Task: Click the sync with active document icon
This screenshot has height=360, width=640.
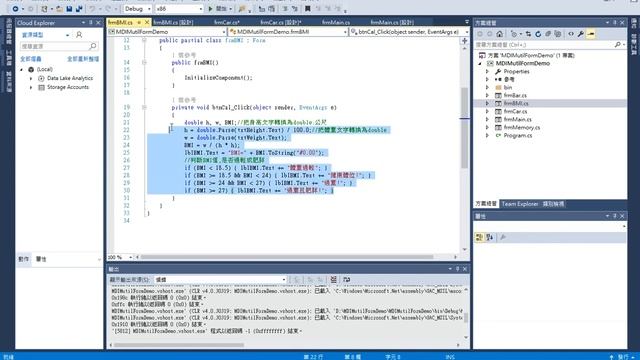Action: click(x=528, y=34)
